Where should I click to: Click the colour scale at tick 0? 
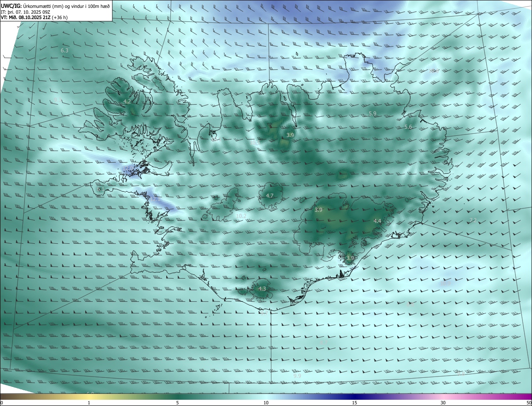click(x=2, y=403)
